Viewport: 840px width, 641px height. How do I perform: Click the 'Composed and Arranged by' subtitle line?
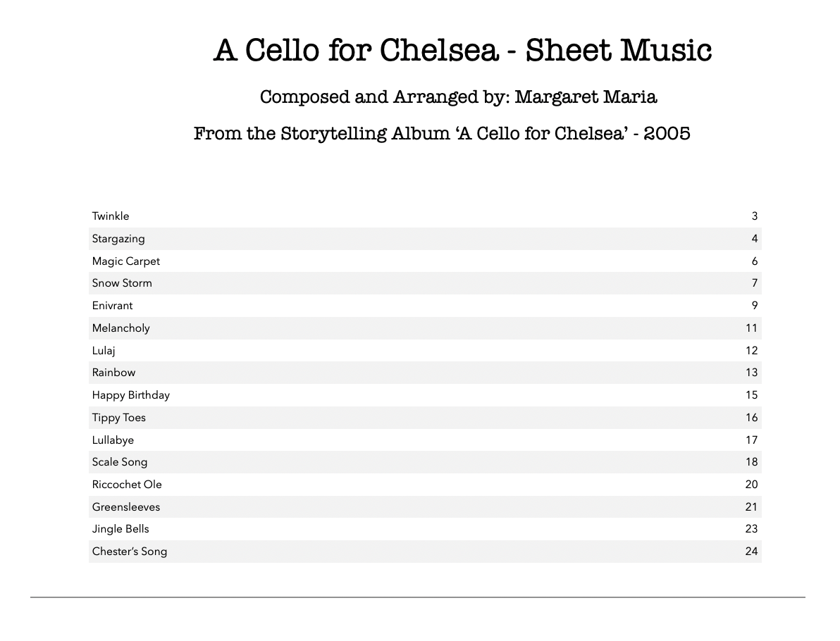point(458,97)
